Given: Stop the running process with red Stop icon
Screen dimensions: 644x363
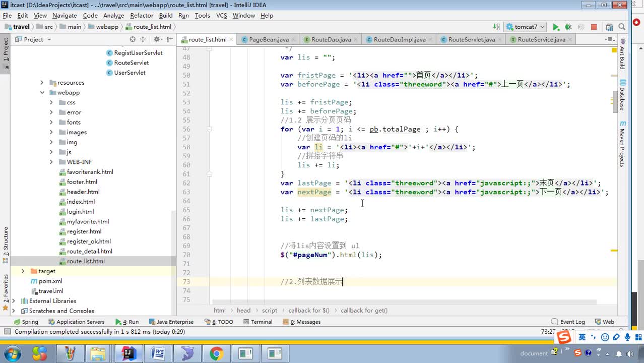Looking at the screenshot, I should point(594,27).
